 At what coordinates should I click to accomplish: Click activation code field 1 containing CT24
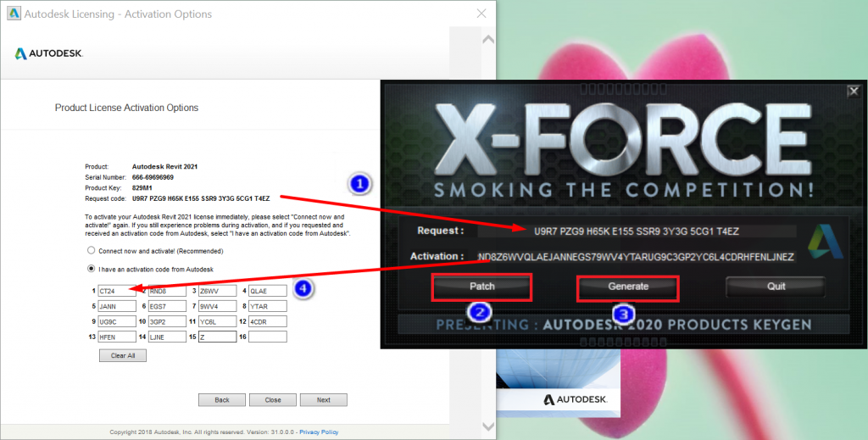pos(117,291)
